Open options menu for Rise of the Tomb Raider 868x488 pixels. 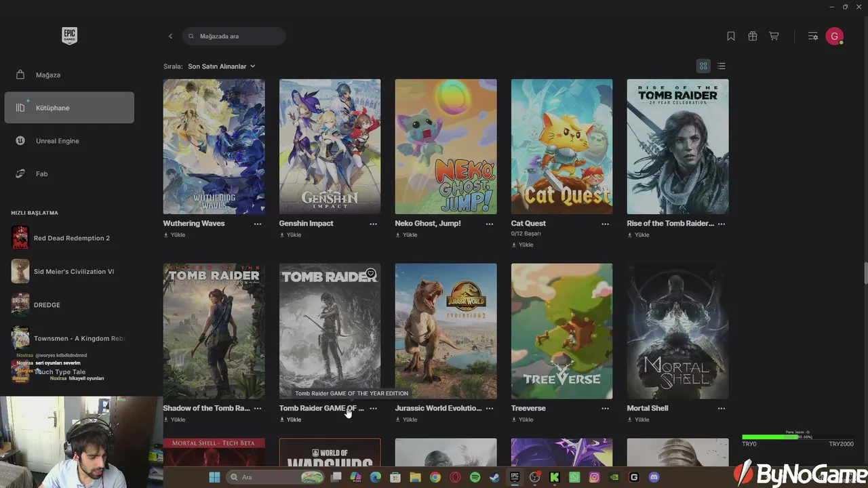coord(722,224)
